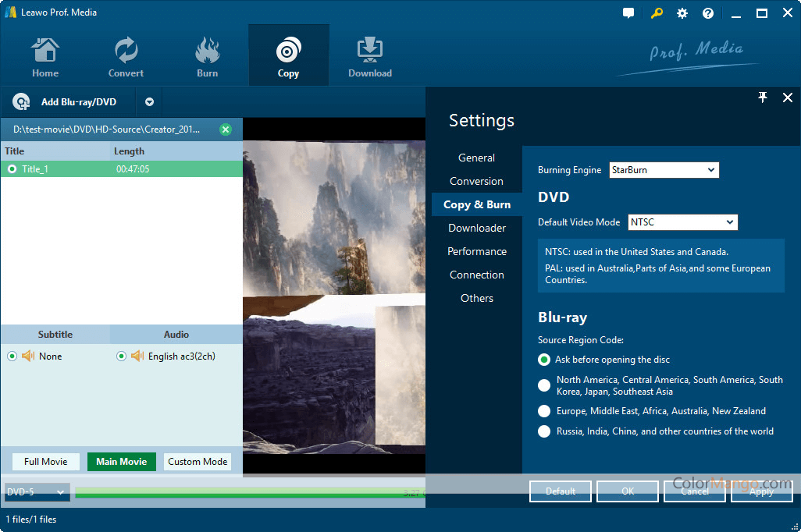Click the key registration icon
The image size is (801, 532).
coord(656,13)
